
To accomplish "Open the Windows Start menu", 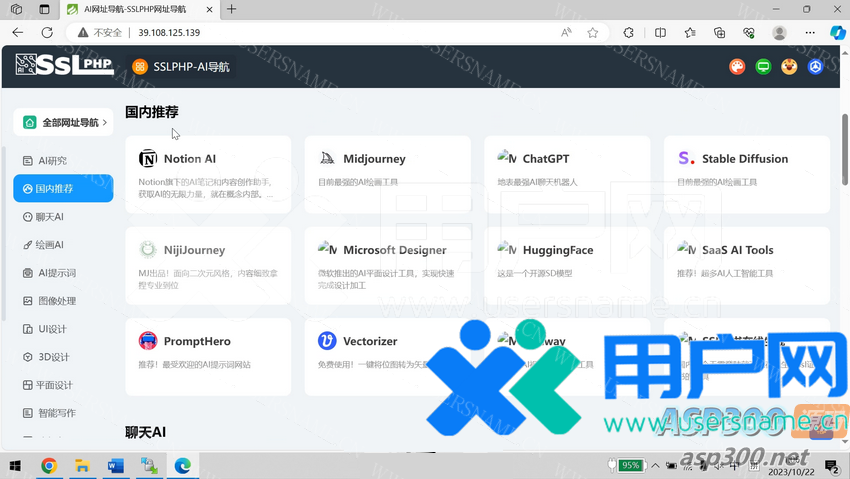I will [x=15, y=466].
